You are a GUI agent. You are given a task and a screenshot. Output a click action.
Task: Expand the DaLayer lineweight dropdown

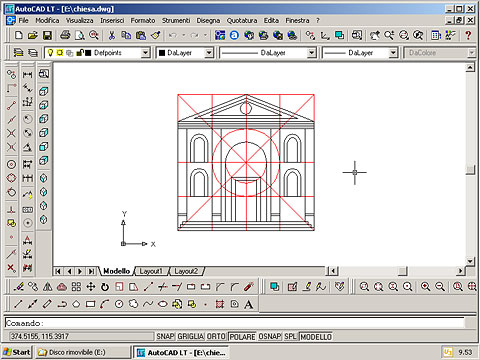393,53
